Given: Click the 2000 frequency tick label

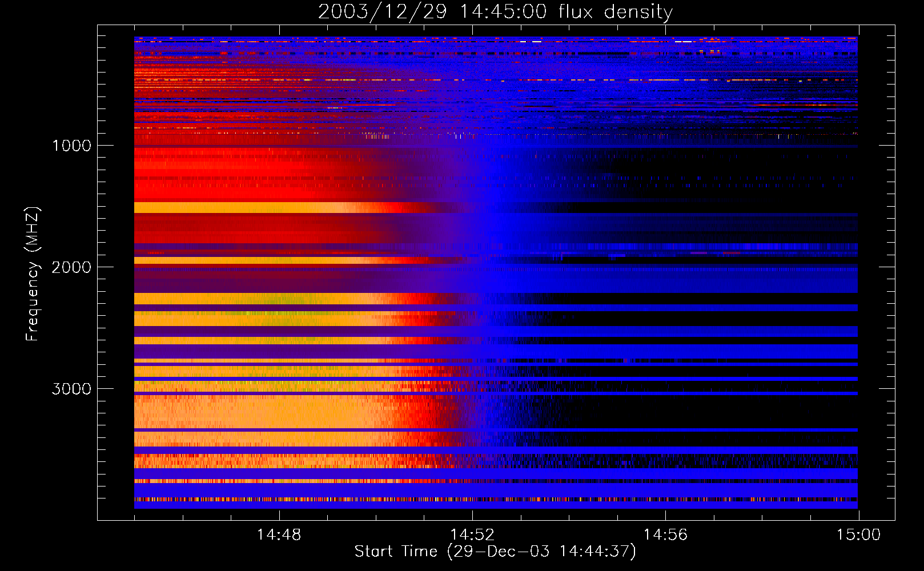Looking at the screenshot, I should click(x=71, y=267).
